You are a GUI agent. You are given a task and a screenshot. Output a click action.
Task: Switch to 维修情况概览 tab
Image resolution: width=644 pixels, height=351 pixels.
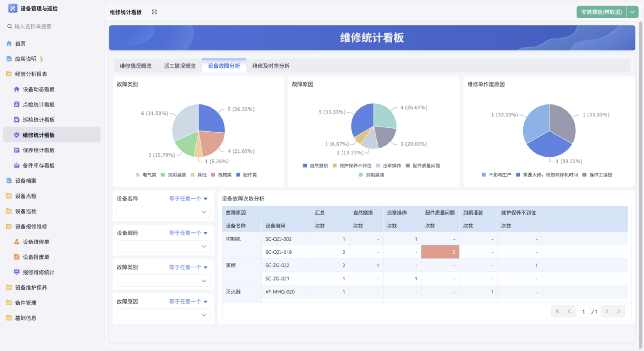point(136,66)
